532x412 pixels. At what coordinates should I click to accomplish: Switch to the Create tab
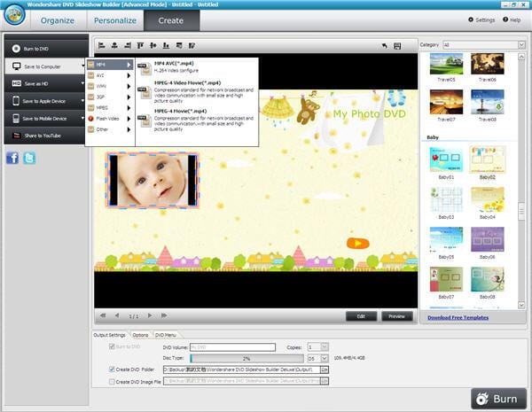click(x=171, y=20)
